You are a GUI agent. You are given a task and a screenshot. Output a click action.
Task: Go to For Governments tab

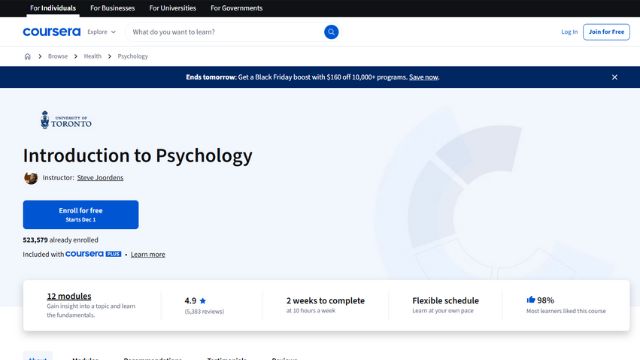tap(236, 8)
